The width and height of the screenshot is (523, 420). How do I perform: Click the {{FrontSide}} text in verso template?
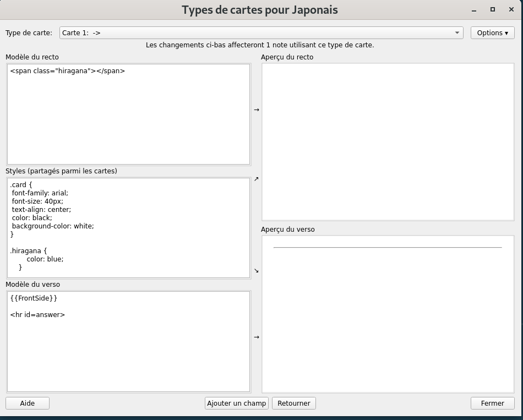click(34, 298)
